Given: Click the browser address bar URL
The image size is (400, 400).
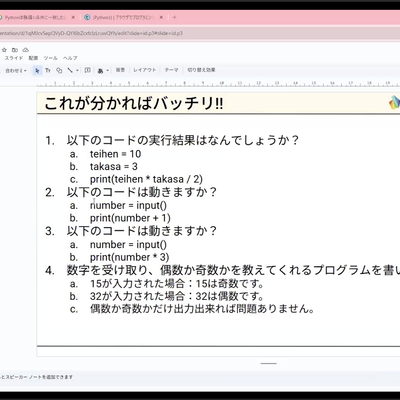Looking at the screenshot, I should pyautogui.click(x=91, y=33).
